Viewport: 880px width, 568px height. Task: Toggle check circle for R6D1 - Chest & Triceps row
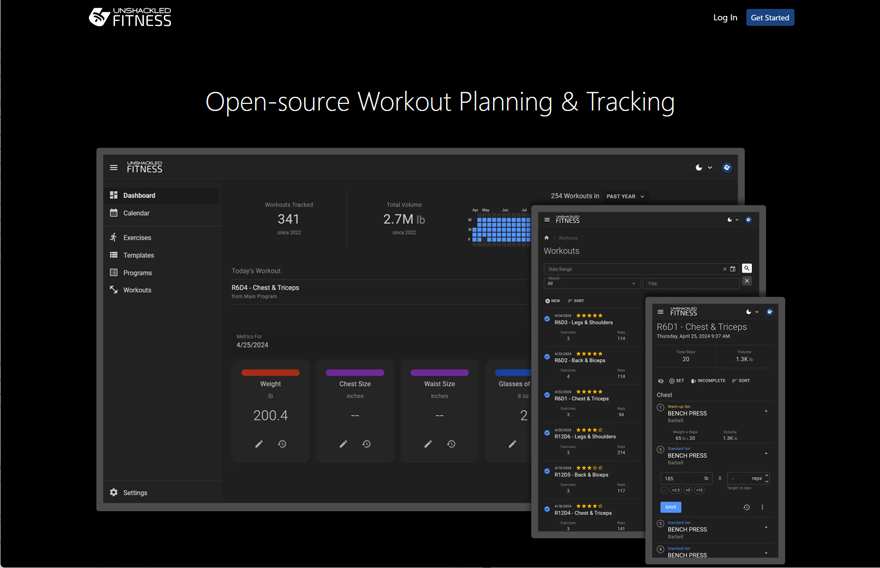(x=547, y=395)
